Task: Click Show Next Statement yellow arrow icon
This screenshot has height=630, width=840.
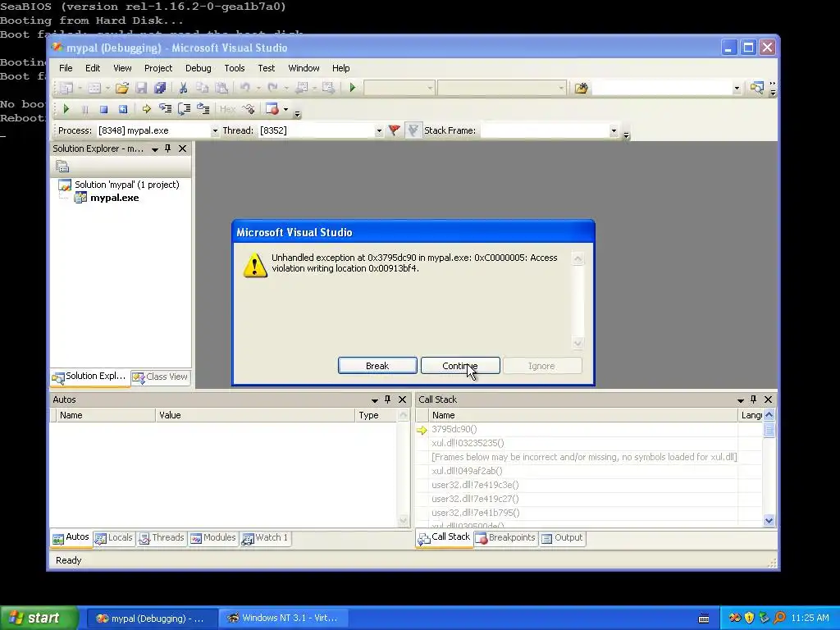Action: (146, 109)
